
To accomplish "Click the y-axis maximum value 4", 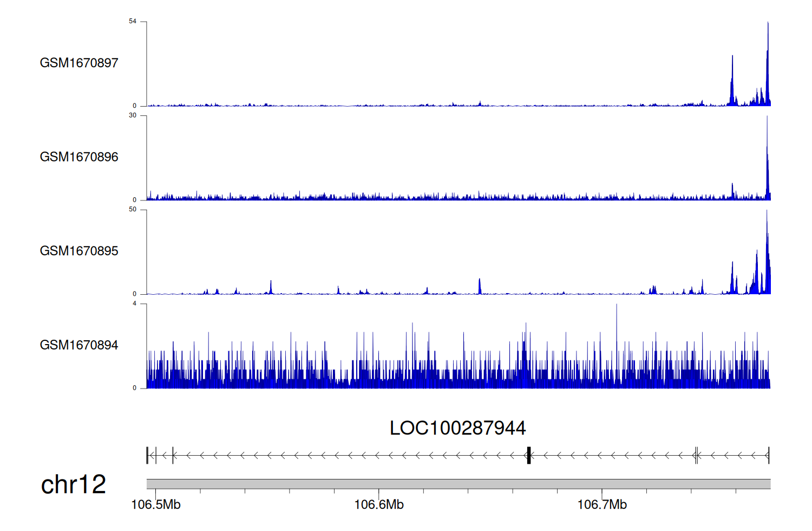I will (135, 303).
